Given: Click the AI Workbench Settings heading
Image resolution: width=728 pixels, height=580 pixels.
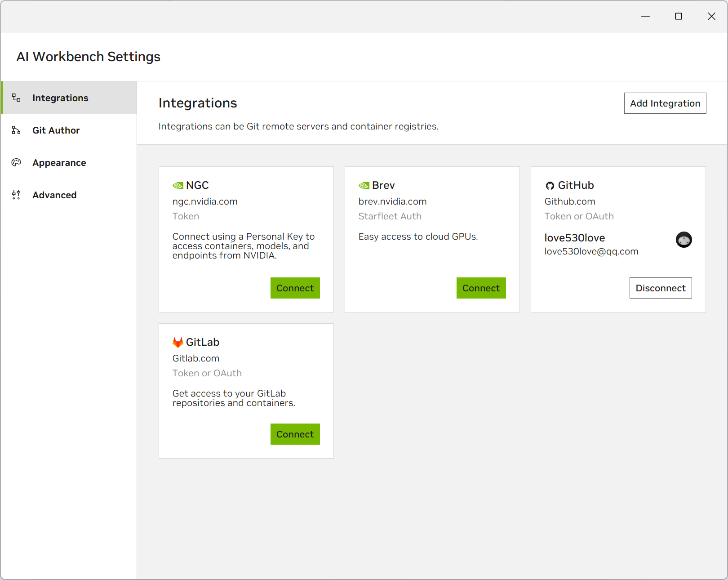Looking at the screenshot, I should pyautogui.click(x=89, y=57).
